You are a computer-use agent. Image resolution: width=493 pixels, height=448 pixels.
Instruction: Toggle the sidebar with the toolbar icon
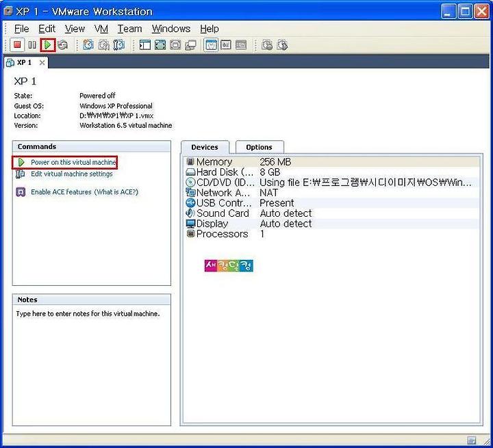pos(145,45)
